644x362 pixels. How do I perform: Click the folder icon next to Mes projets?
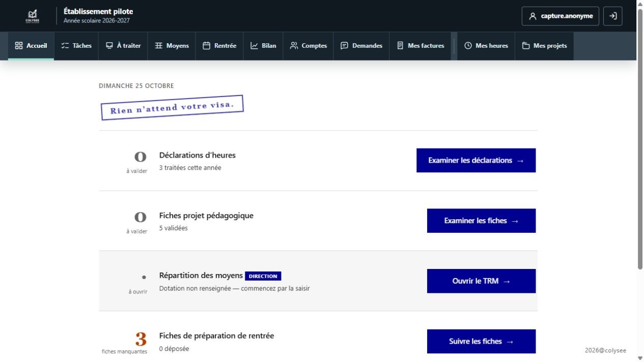tap(526, 46)
